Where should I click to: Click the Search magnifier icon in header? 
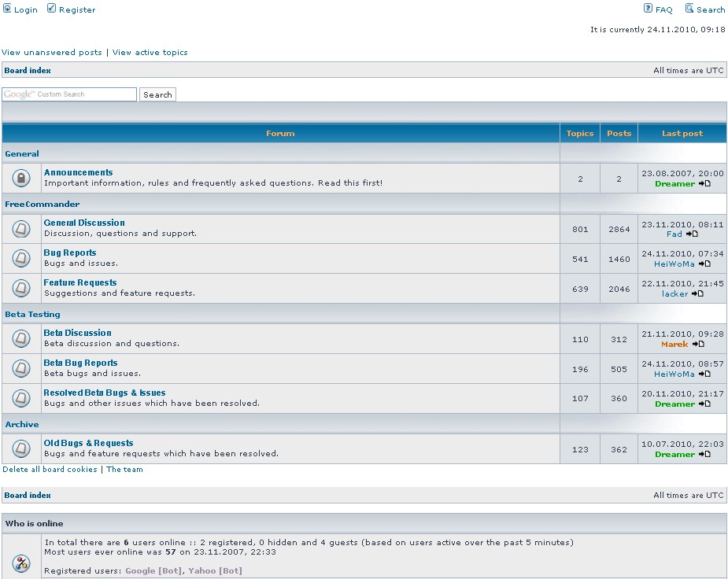click(x=689, y=9)
